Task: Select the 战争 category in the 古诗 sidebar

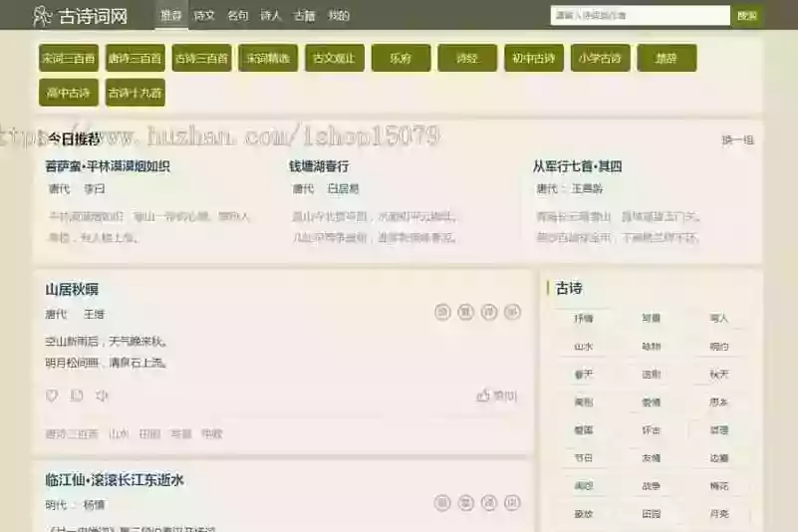Action: pyautogui.click(x=651, y=486)
